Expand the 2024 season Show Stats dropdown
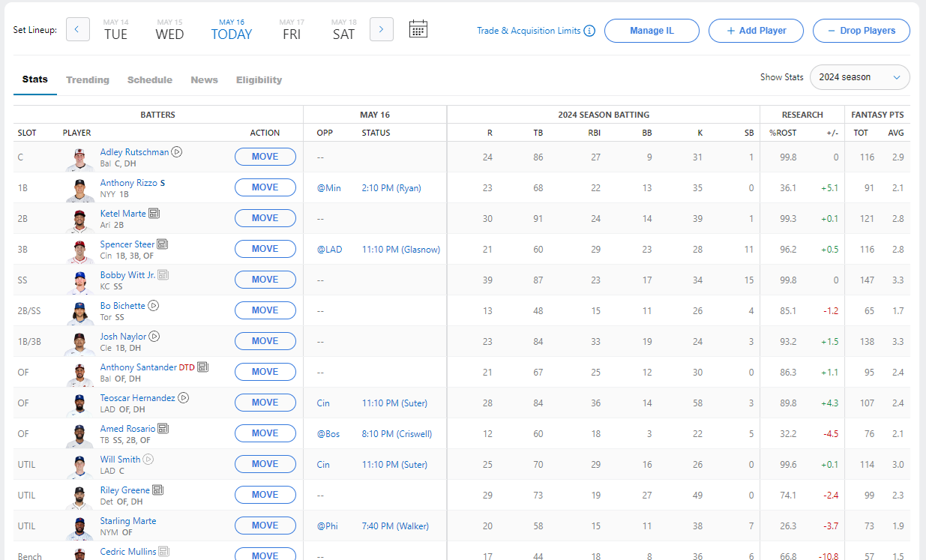Screen dimensions: 926x560 click(859, 77)
